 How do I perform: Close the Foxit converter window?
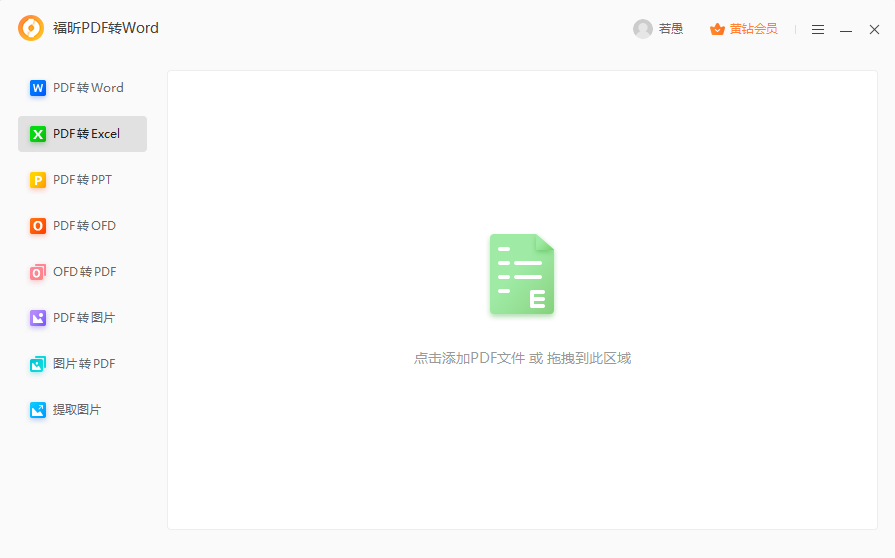[874, 30]
